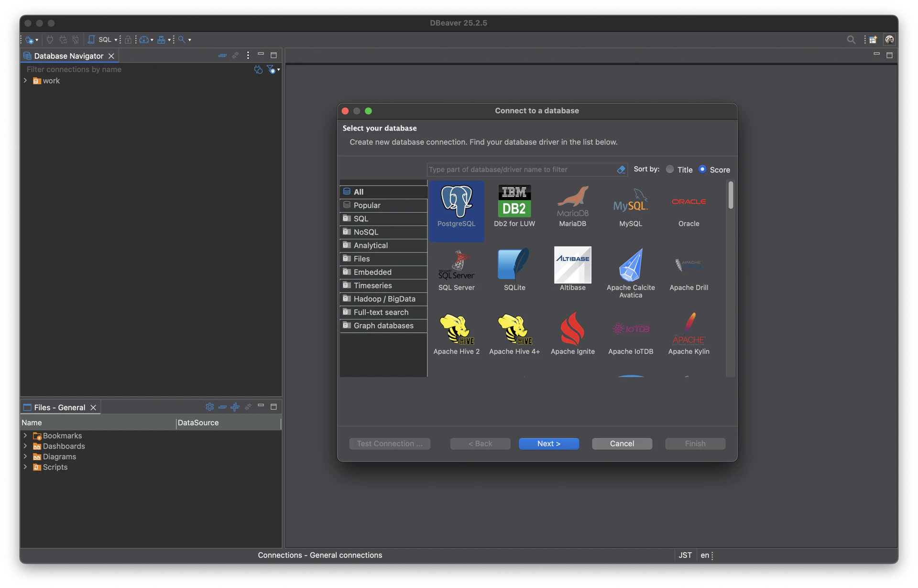Select Apache Hive 4+ driver

click(x=514, y=334)
